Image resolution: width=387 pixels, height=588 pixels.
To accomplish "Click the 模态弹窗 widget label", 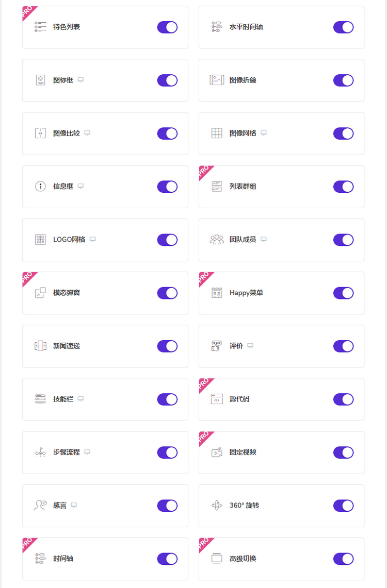I will [x=67, y=293].
